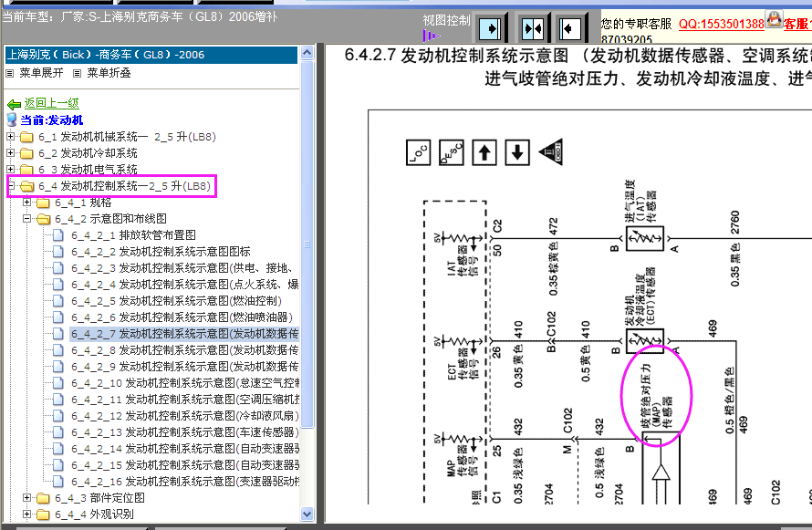Click folder icon of 6_2 发动机冷却系统

pos(26,153)
